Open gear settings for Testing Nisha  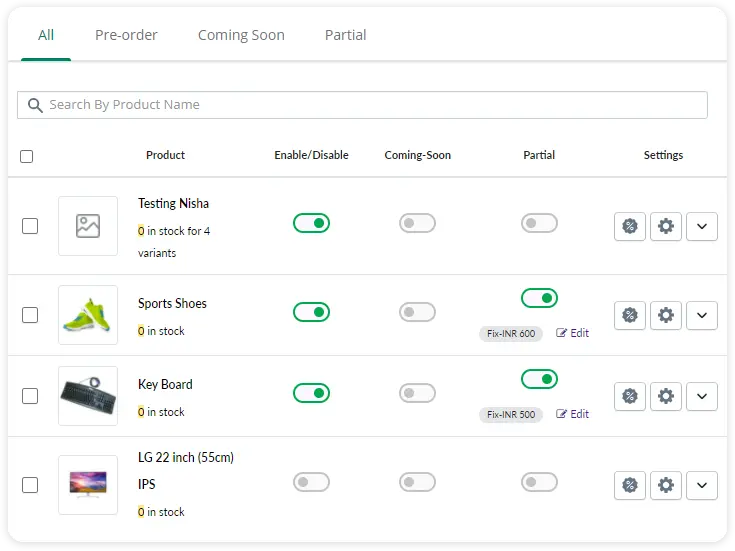pos(666,227)
